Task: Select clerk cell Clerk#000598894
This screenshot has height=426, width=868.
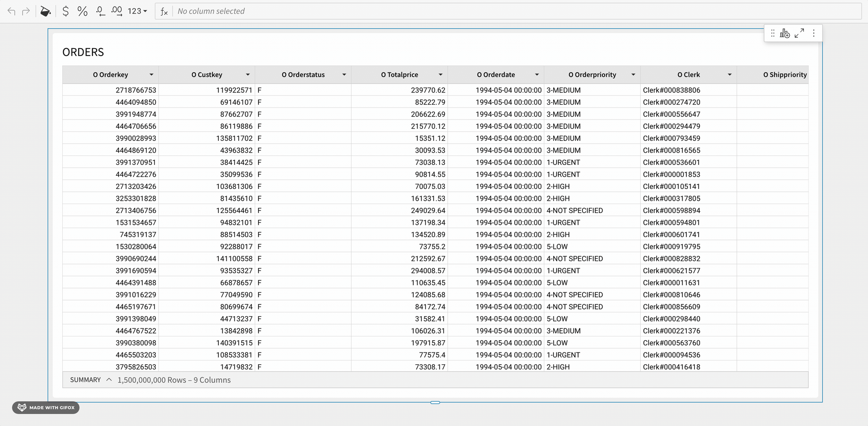Action: tap(688, 210)
